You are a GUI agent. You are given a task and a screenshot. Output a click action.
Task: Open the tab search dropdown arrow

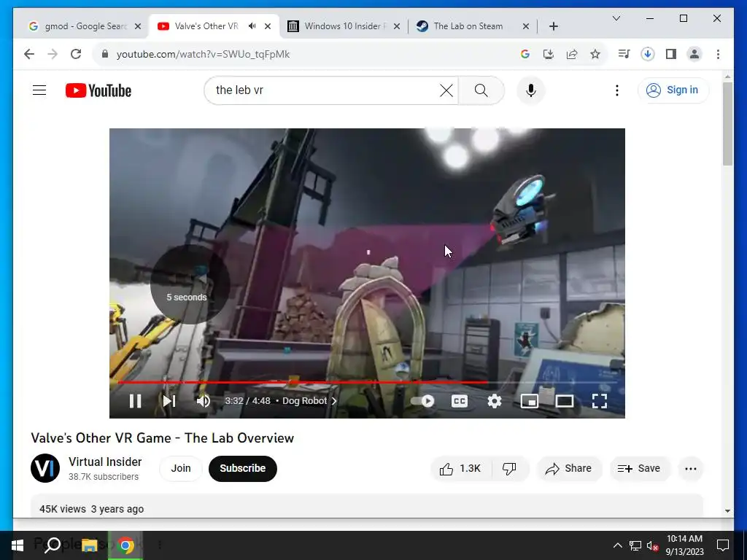coord(616,18)
